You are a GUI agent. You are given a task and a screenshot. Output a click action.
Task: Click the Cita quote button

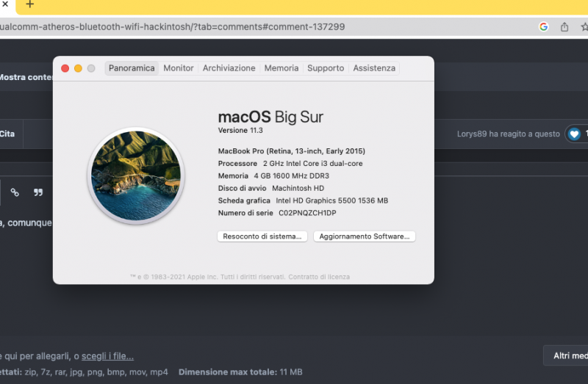coord(7,134)
